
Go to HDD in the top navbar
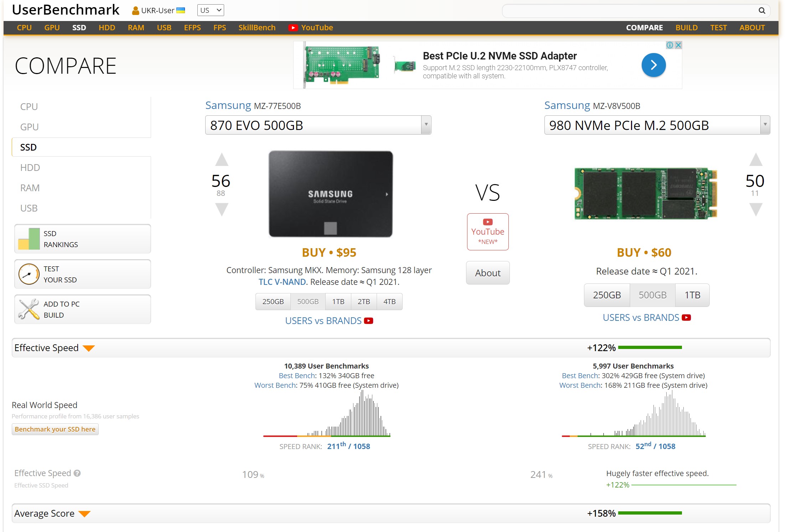pos(107,28)
